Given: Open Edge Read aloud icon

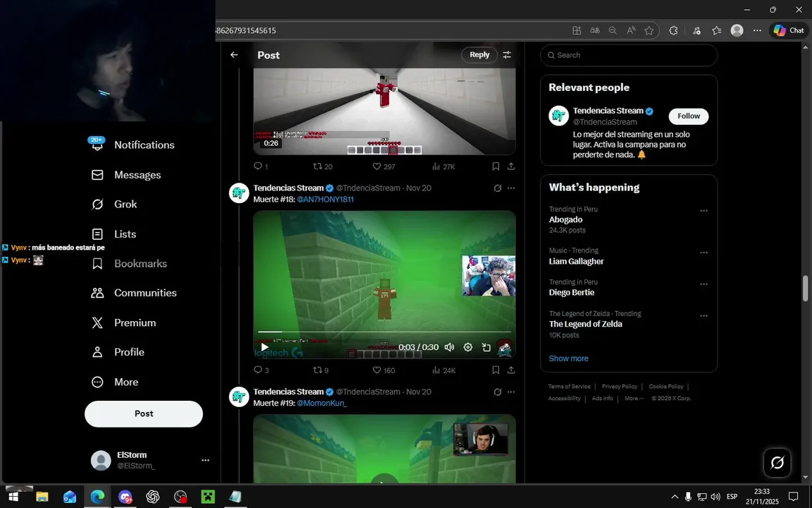Looking at the screenshot, I should (x=631, y=30).
